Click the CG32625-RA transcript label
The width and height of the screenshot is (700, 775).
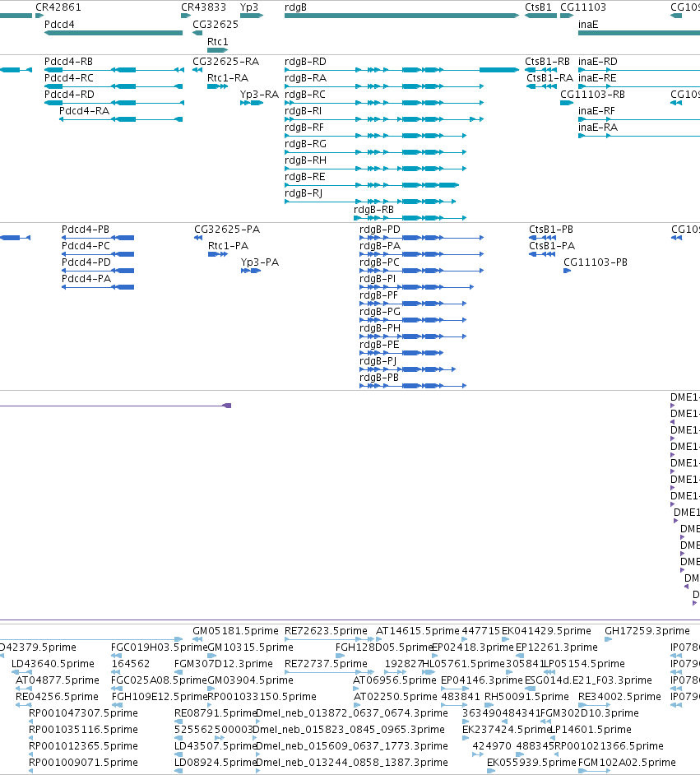coord(225,62)
